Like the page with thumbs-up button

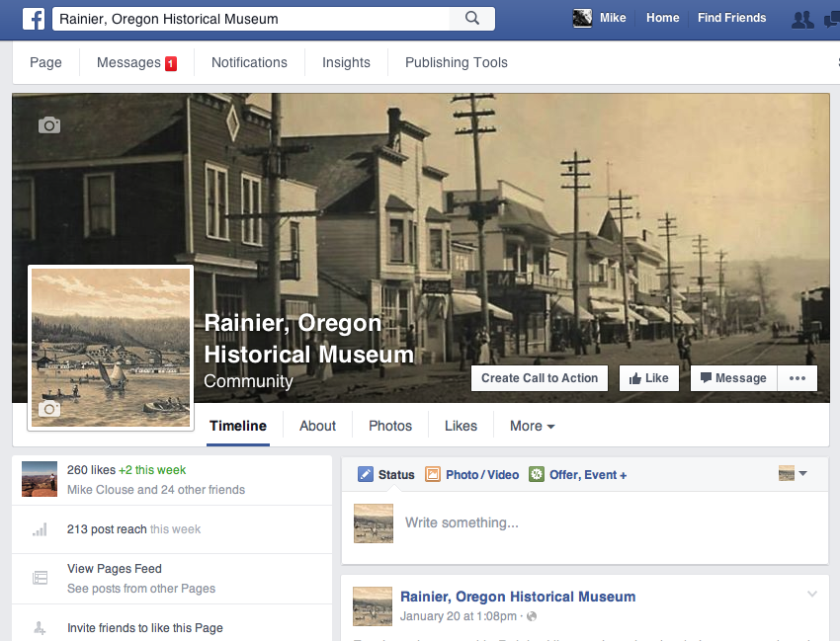[x=648, y=378]
